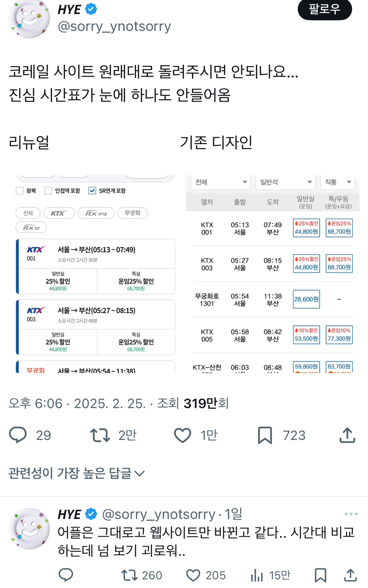Enable the 왕복 checkbox
The width and height of the screenshot is (368, 588).
click(19, 190)
